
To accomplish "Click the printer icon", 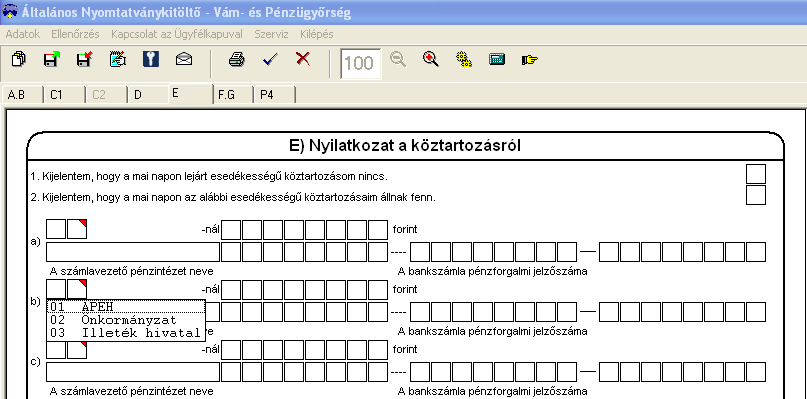I will tap(236, 59).
